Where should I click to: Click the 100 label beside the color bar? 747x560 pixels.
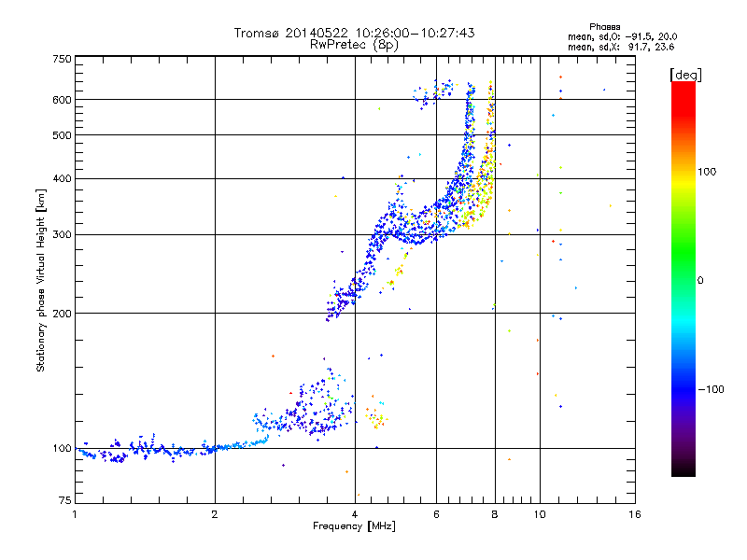click(x=707, y=172)
